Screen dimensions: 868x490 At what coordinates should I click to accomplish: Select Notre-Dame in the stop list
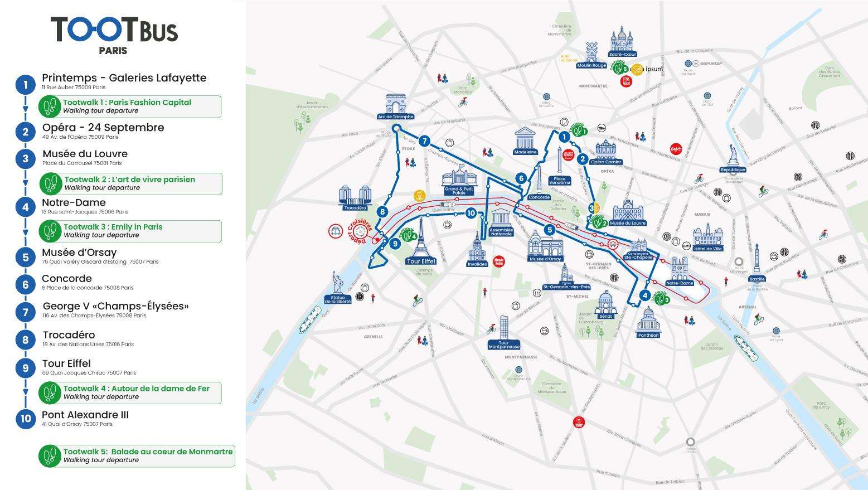tap(74, 202)
